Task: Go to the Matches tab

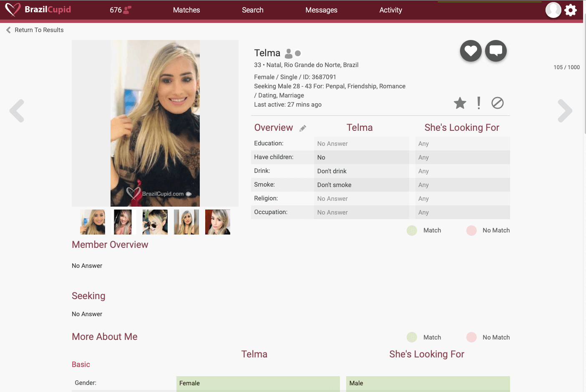Action: click(x=186, y=10)
